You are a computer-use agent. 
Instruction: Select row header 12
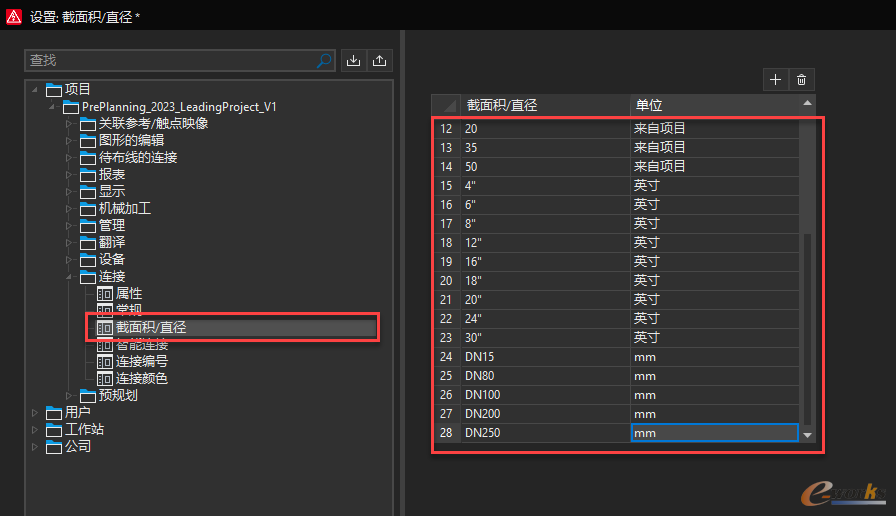click(446, 129)
